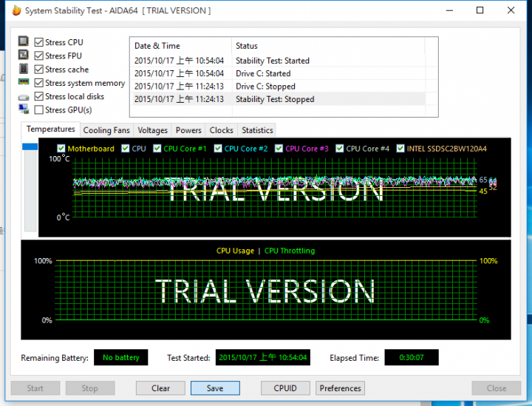This screenshot has width=532, height=406.
Task: Click the monitor icon beside Stress GPU(s)
Action: click(24, 109)
